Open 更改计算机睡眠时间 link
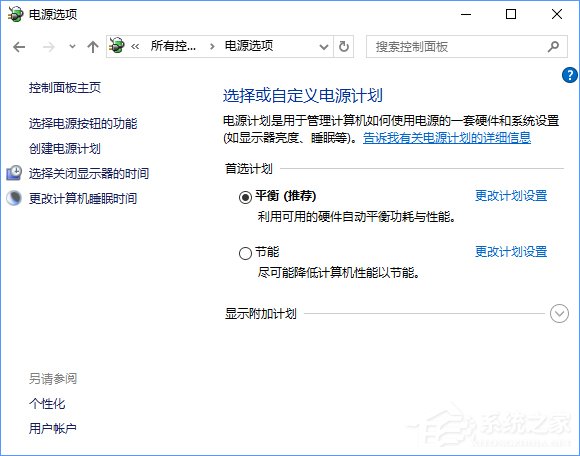The width and height of the screenshot is (580, 456). point(83,199)
